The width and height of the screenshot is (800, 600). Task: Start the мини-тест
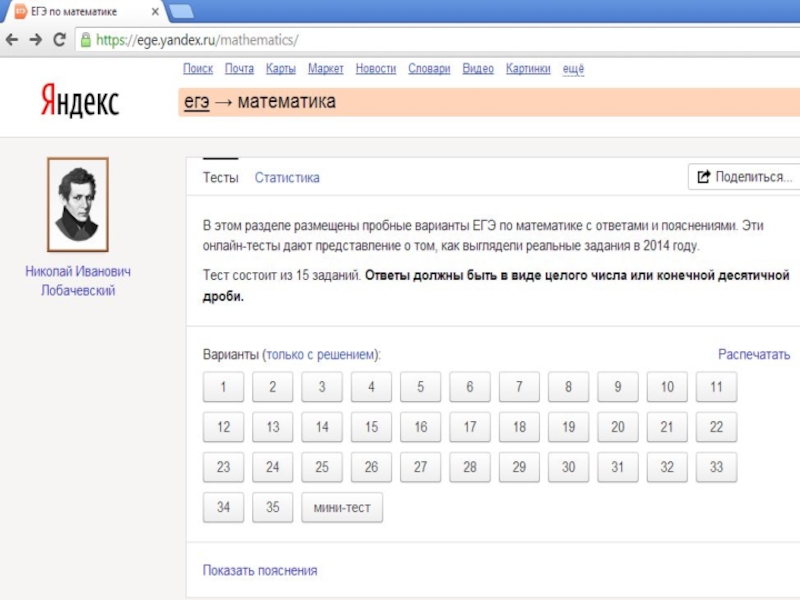(342, 507)
